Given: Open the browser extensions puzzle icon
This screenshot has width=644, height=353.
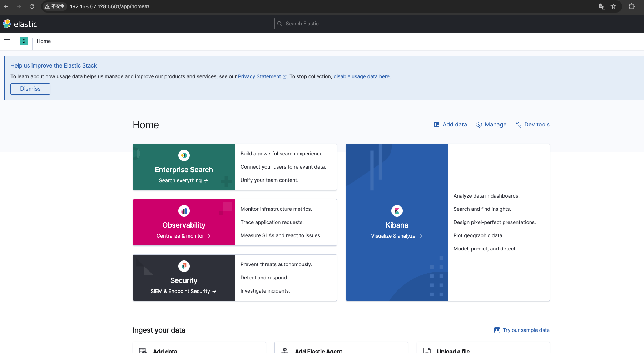Looking at the screenshot, I should [x=631, y=6].
